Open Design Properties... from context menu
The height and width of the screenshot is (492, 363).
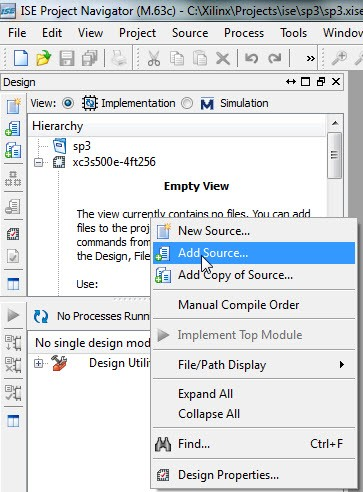[254, 475]
